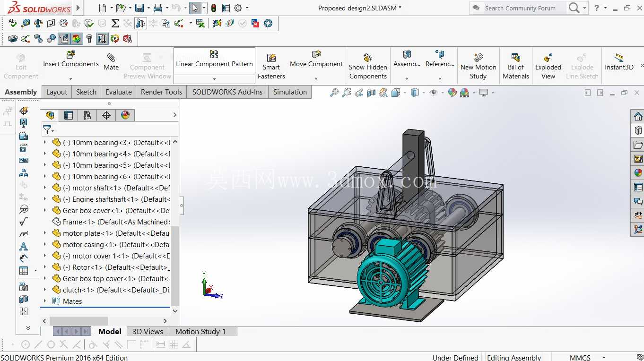This screenshot has height=361, width=644.
Task: Expand the Gear box cover<1> node
Action: click(45, 210)
